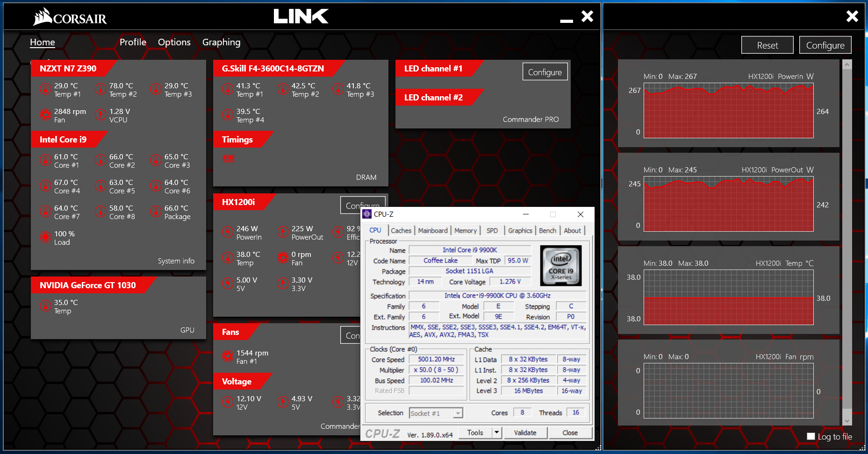Click the HX1200i PowerOut 225 W icon

(x=283, y=232)
